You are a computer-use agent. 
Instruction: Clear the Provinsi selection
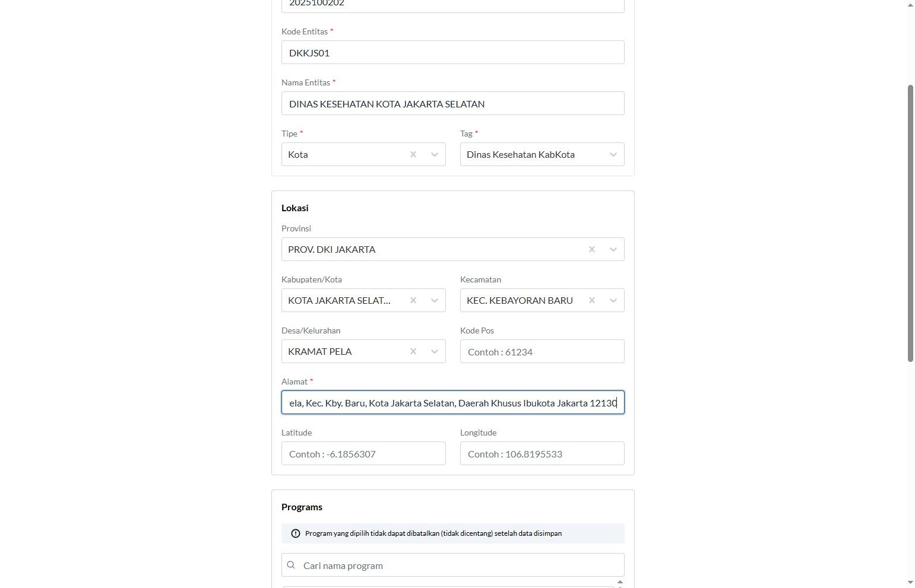(x=592, y=249)
